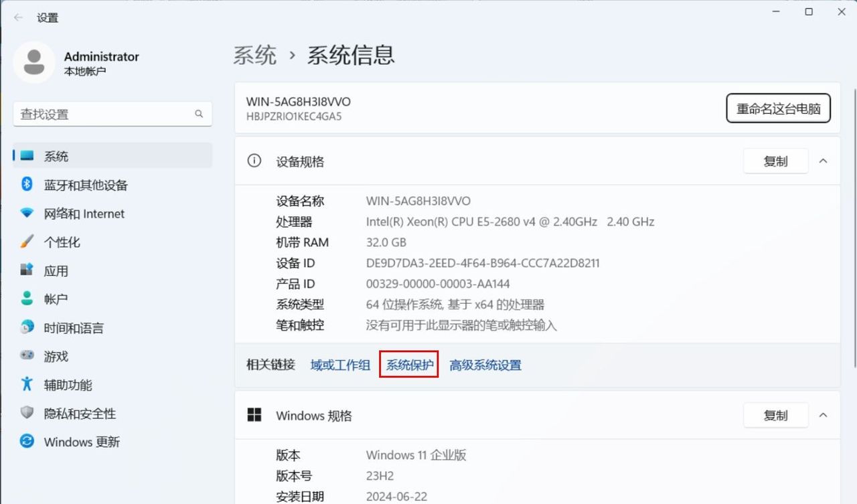Click the edition value Windows 11 企业版
Screen dimensions: 857x504
point(416,455)
